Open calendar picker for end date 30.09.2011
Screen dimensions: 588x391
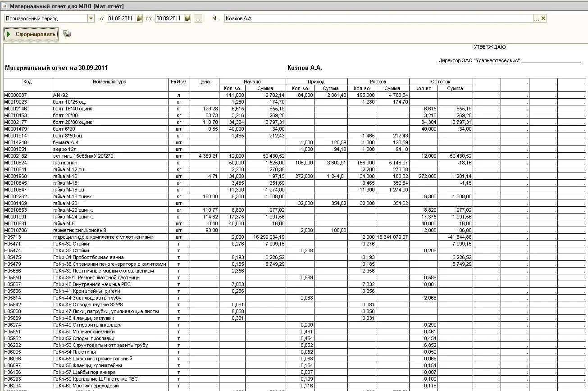[187, 18]
